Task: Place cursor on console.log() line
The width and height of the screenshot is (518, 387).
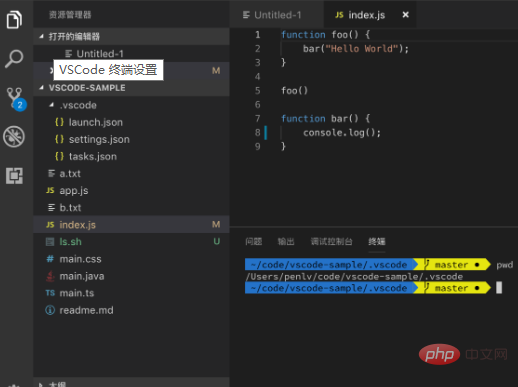Action: (342, 132)
